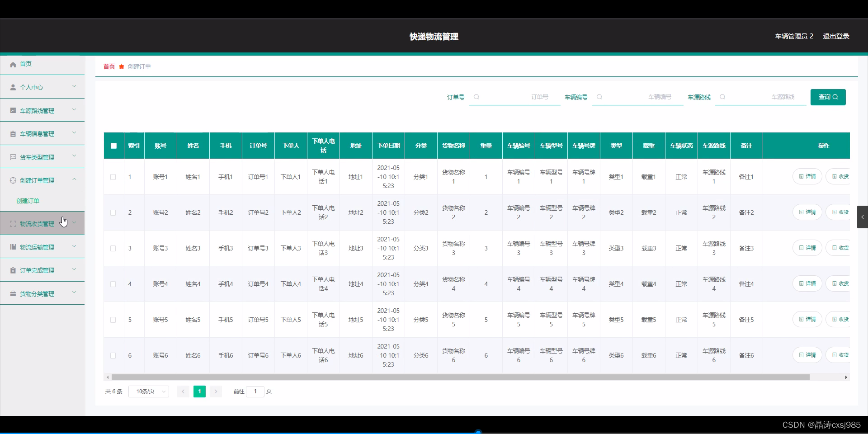Click the icon beside 车源路线管理
868x434 pixels.
[13, 111]
